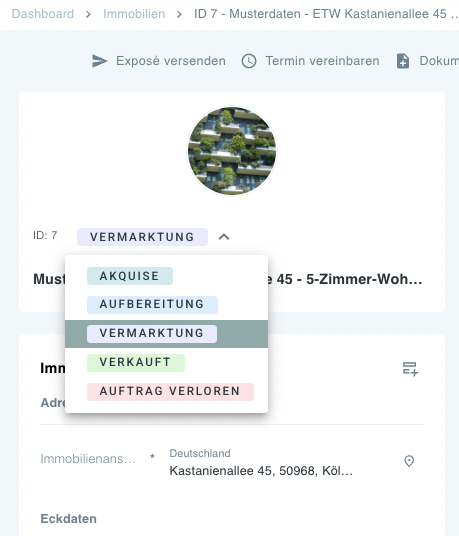Go to Immobilien breadcrumb link
The height and width of the screenshot is (536, 459).
134,14
